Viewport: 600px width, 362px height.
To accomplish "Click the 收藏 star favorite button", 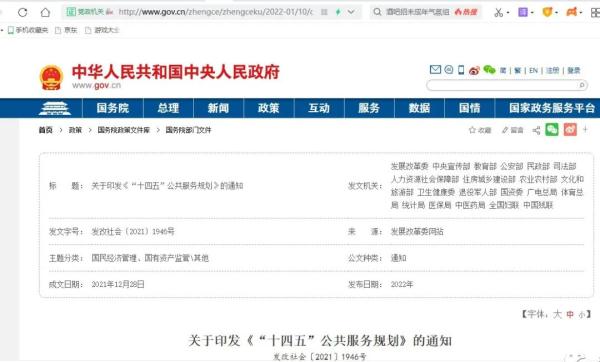I will [480, 130].
